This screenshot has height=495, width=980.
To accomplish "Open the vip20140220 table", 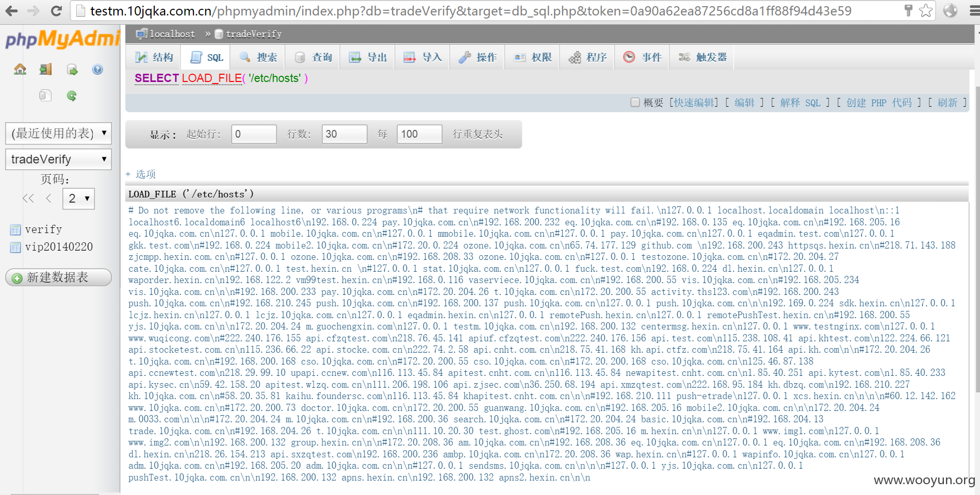I will tap(59, 247).
